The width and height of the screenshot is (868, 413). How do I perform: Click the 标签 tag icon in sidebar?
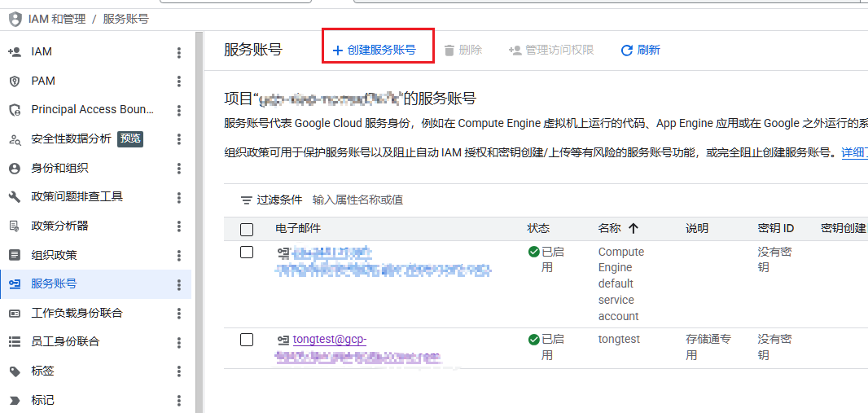coord(15,371)
